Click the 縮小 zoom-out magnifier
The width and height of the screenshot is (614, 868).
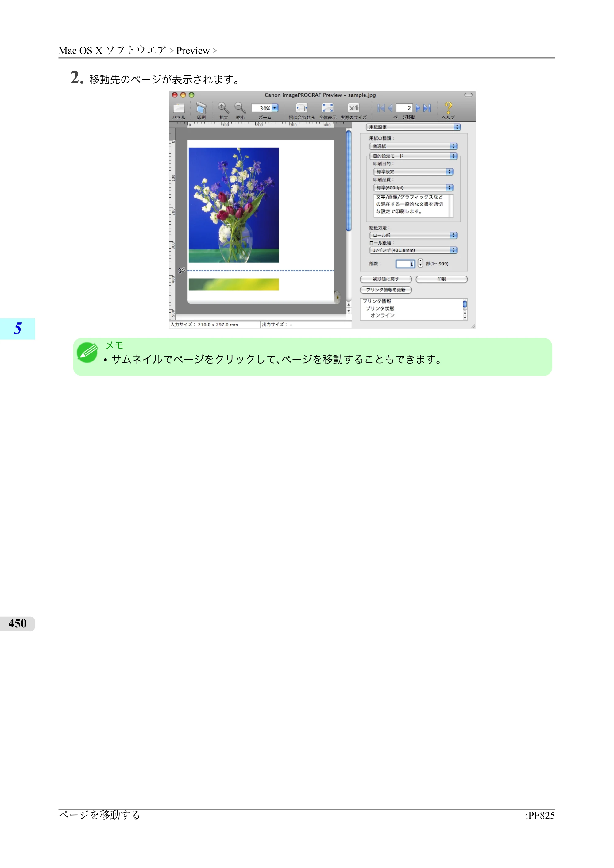[240, 108]
